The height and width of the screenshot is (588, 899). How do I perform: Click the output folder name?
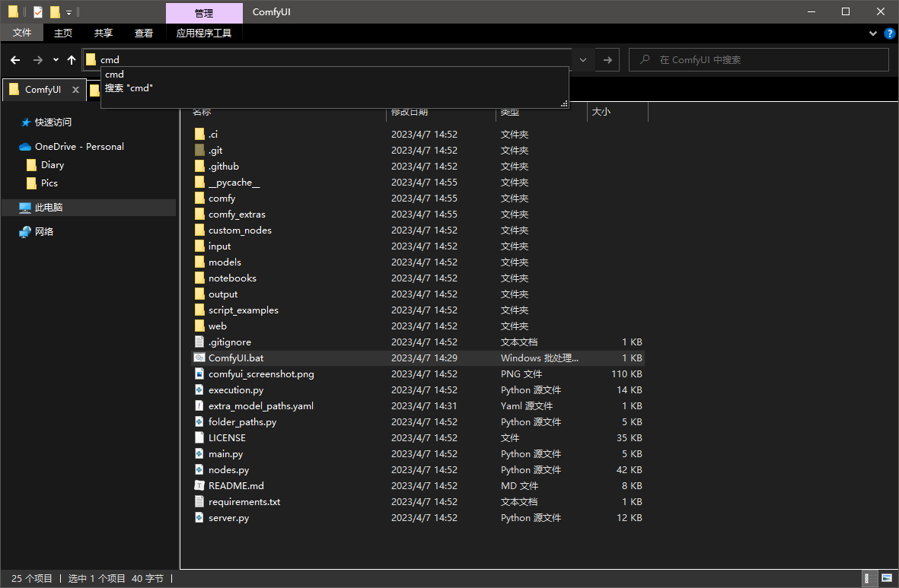[223, 294]
